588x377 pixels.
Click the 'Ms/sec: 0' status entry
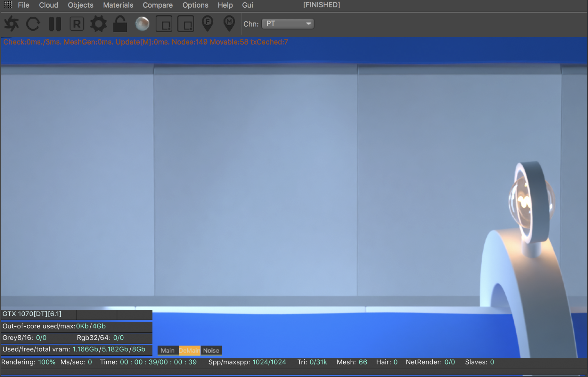76,362
